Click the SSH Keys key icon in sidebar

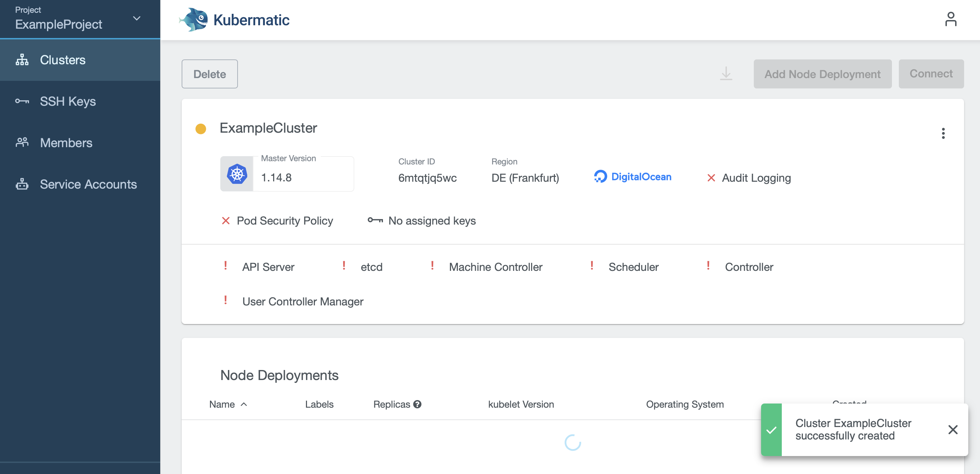click(22, 101)
